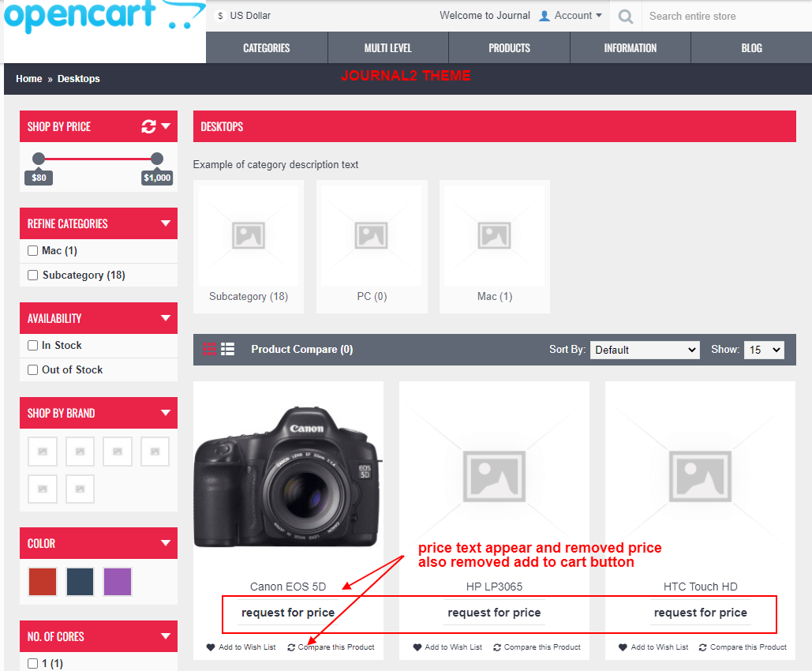812x671 pixels.
Task: Click the search magnifier icon
Action: (x=625, y=15)
